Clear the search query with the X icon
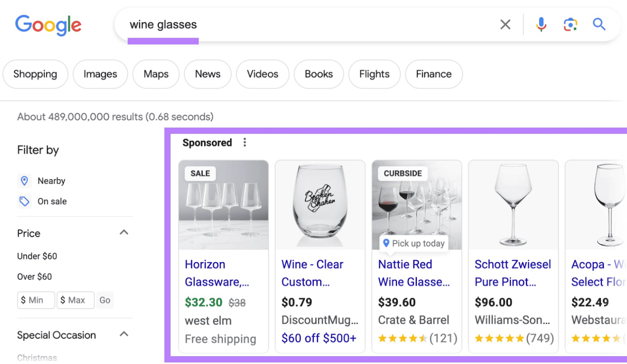The width and height of the screenshot is (627, 364). click(505, 24)
